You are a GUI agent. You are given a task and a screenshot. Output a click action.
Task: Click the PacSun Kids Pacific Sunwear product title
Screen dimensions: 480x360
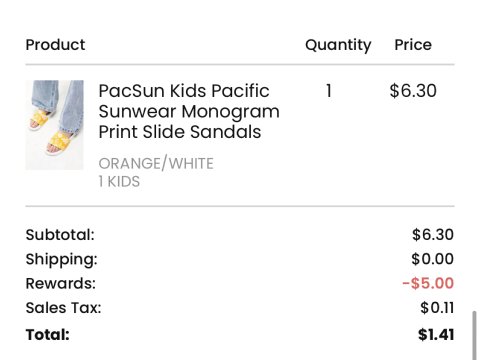189,111
